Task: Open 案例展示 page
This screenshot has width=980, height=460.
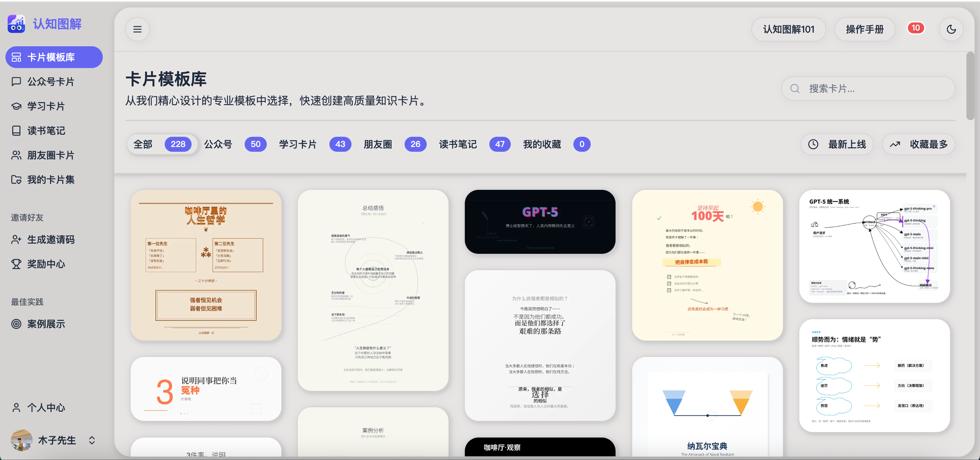Action: [x=54, y=324]
